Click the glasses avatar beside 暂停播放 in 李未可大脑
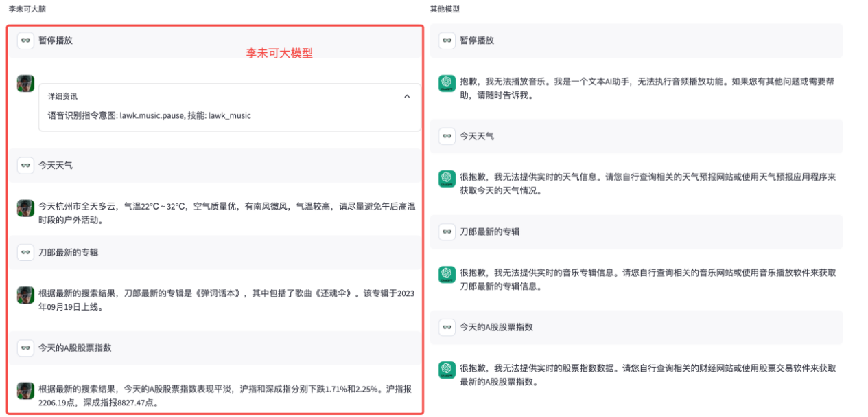 (25, 41)
